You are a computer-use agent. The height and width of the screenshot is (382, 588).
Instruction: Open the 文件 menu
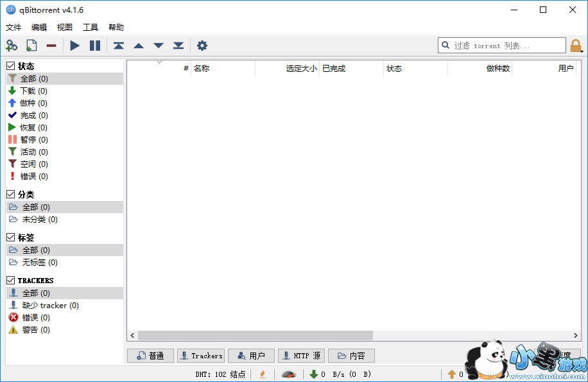13,28
